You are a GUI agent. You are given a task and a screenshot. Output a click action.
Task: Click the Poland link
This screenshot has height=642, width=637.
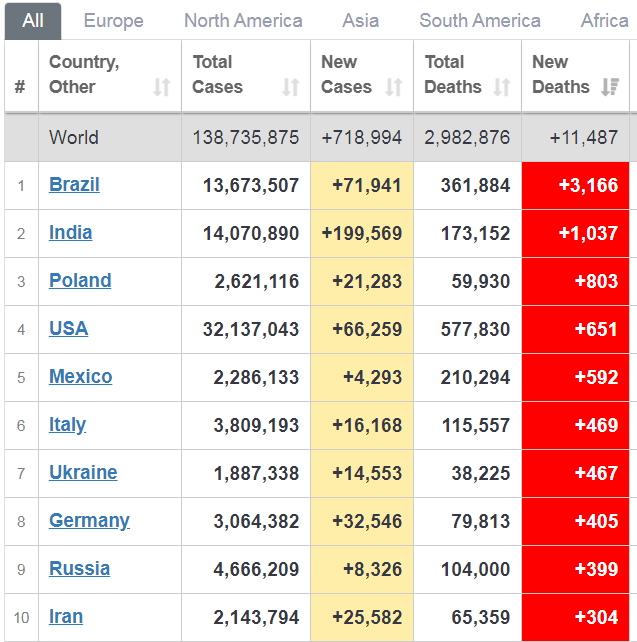pyautogui.click(x=80, y=281)
